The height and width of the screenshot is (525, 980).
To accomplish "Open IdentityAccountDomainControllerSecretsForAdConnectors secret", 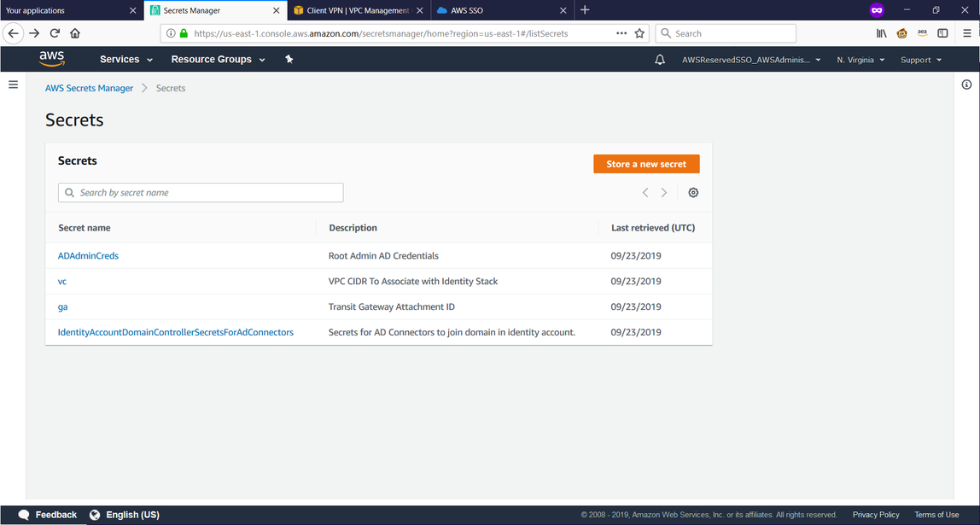I will coord(176,333).
